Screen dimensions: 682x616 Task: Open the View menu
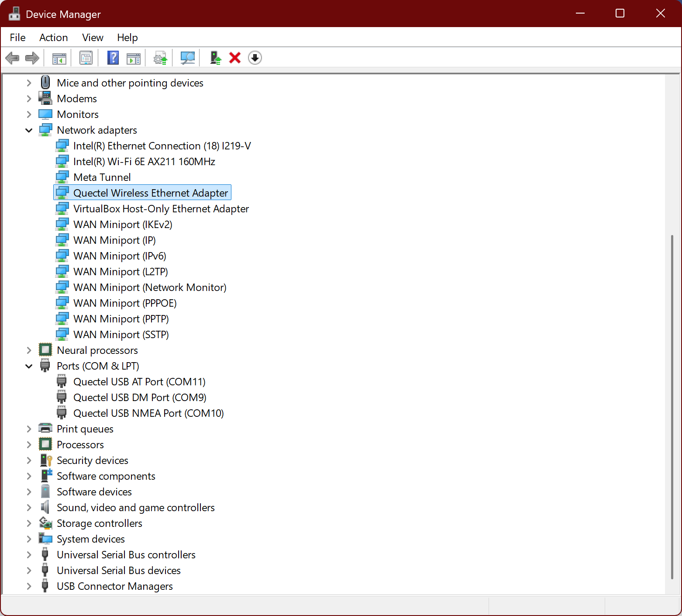point(92,38)
